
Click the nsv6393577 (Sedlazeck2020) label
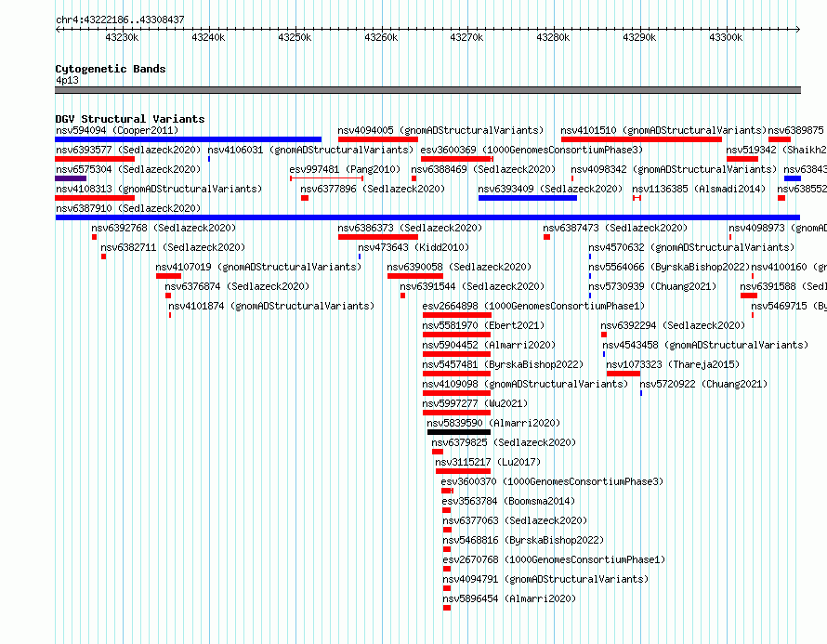click(x=128, y=150)
